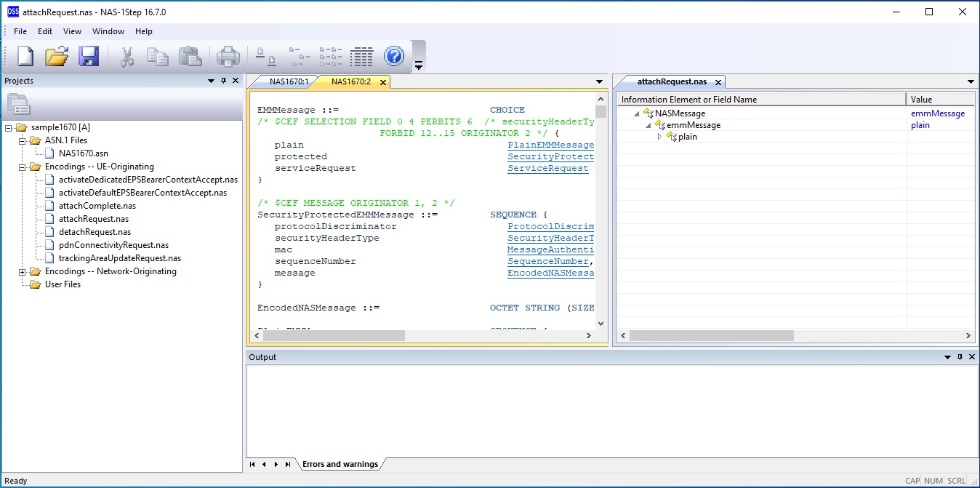980x488 pixels.
Task: Open a file using the folder icon
Action: (57, 56)
